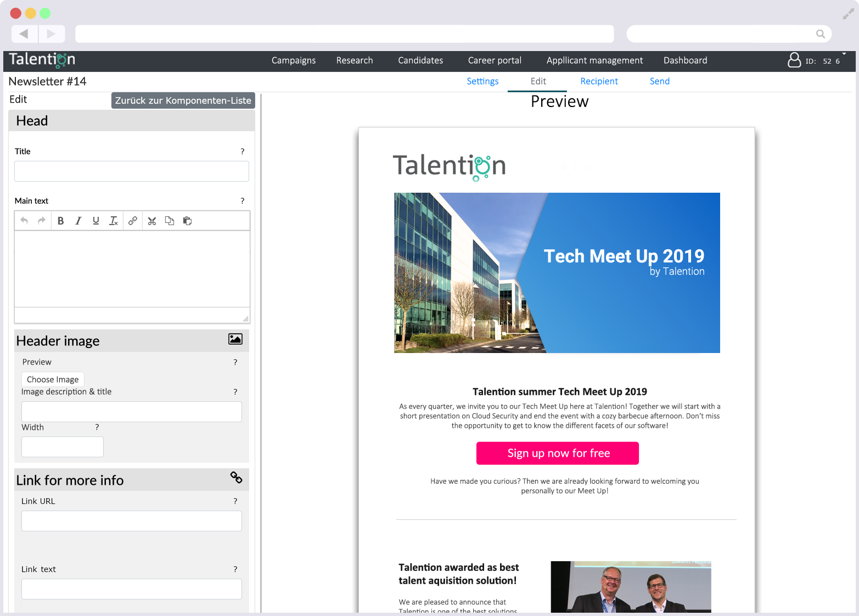Click the Width input field
Viewport: 859px width, 616px height.
tap(63, 447)
